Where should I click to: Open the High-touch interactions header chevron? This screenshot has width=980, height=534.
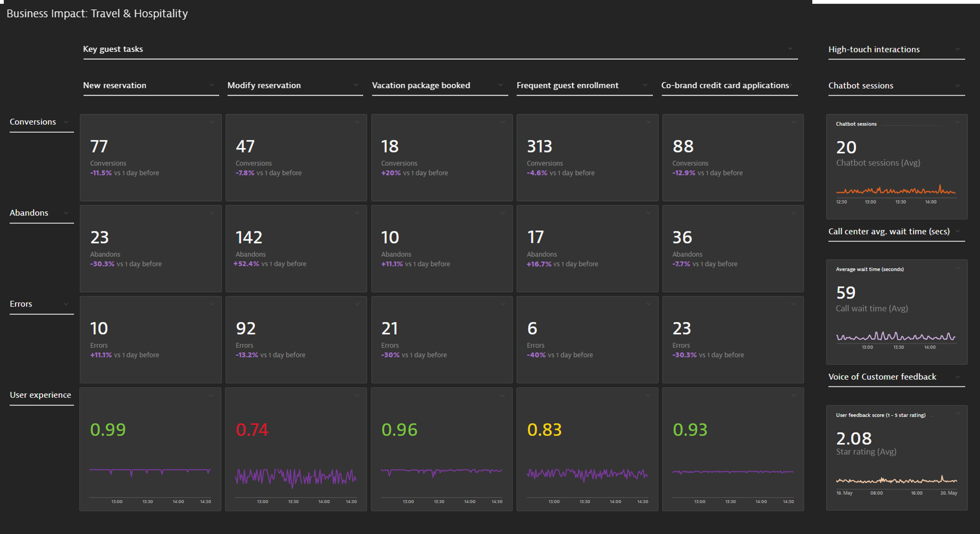(958, 49)
